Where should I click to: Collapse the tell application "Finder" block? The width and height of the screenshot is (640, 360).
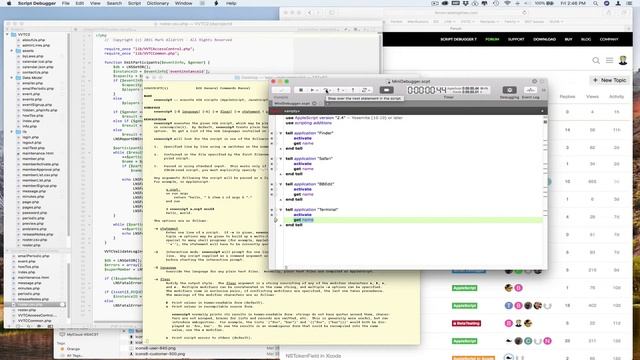280,133
